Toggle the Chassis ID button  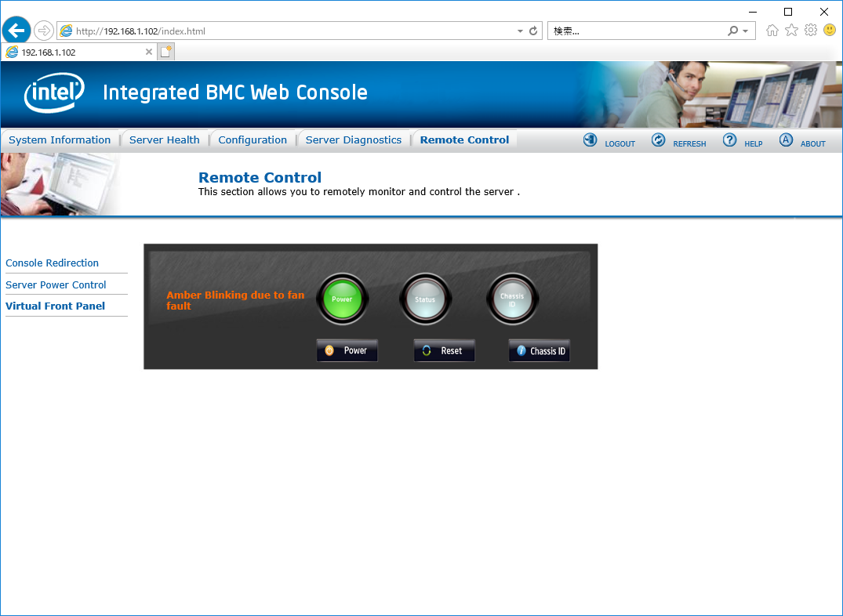(x=540, y=351)
